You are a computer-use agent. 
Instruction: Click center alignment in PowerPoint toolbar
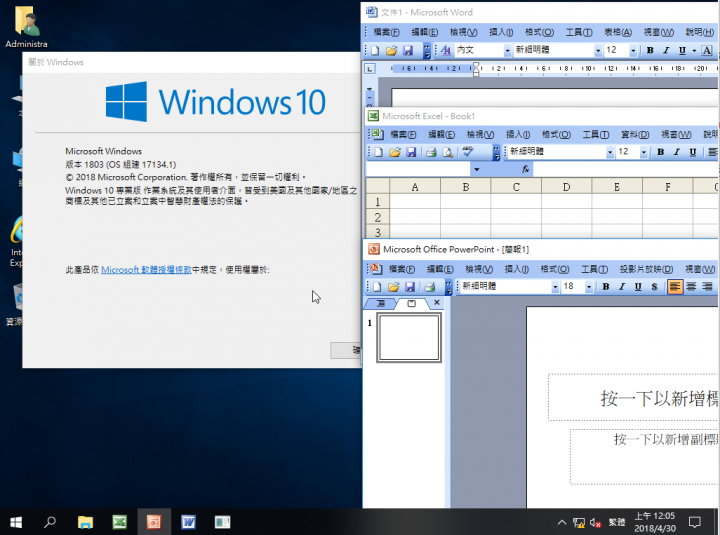[x=691, y=287]
